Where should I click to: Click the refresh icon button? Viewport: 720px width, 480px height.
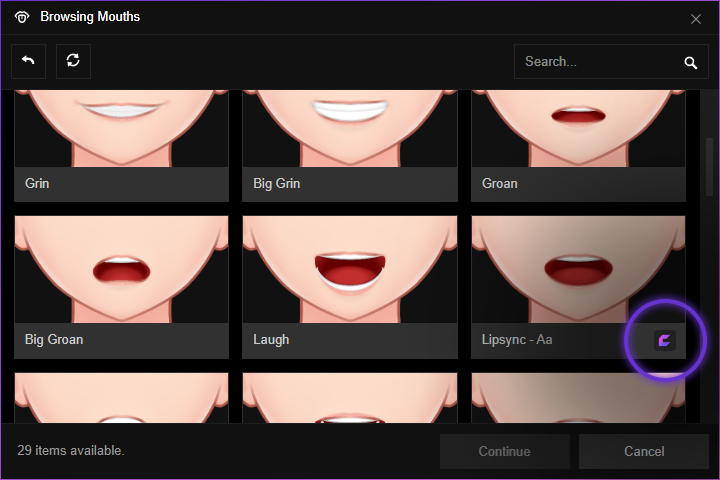pyautogui.click(x=73, y=61)
